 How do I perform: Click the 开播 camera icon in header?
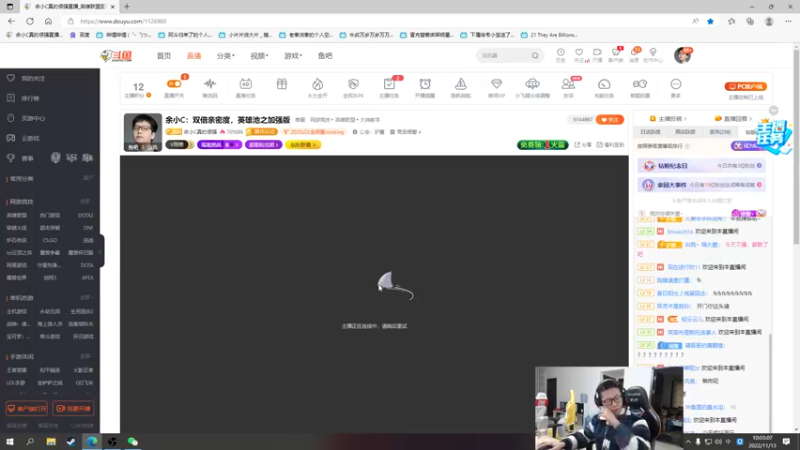(x=597, y=53)
